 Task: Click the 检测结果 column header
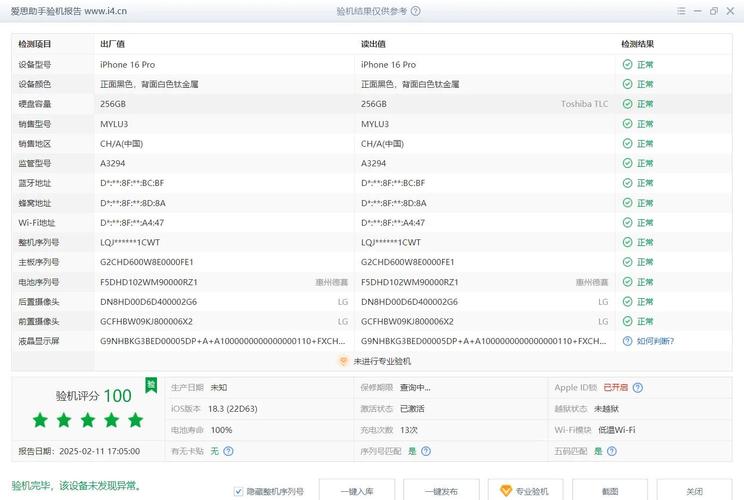[x=638, y=44]
